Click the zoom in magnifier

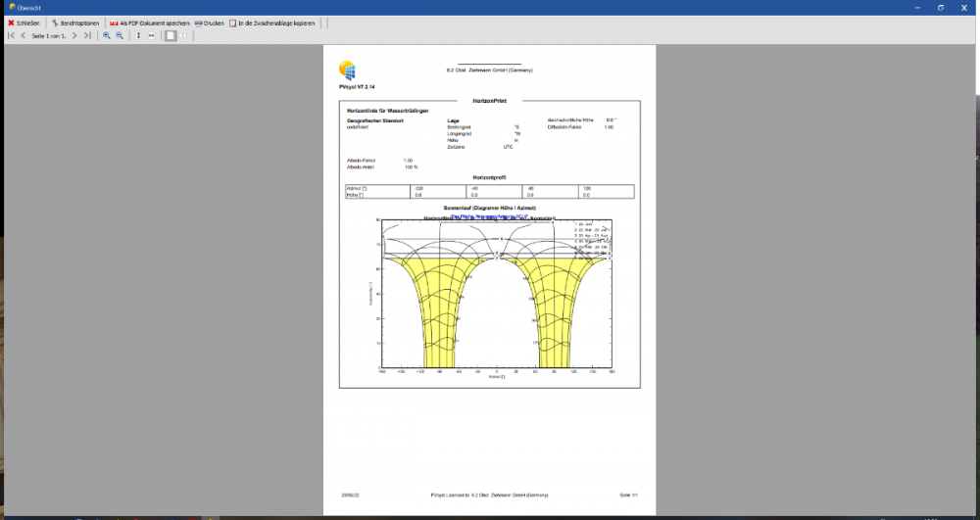[x=107, y=35]
